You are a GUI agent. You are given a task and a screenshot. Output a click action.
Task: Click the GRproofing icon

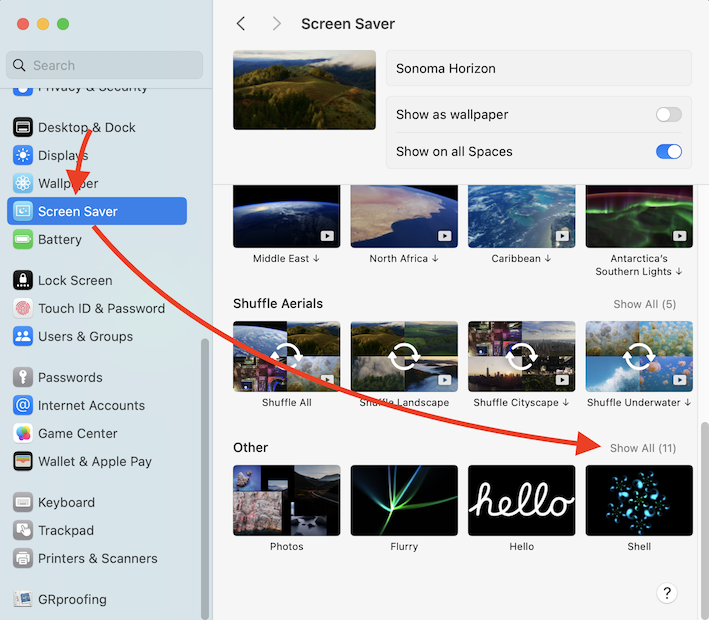(23, 599)
